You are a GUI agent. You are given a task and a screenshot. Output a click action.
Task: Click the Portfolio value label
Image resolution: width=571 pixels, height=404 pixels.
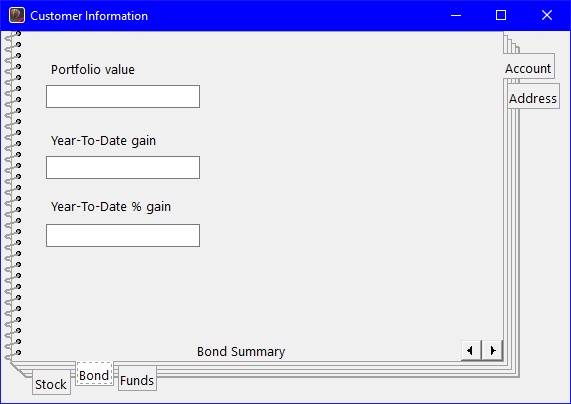click(93, 70)
